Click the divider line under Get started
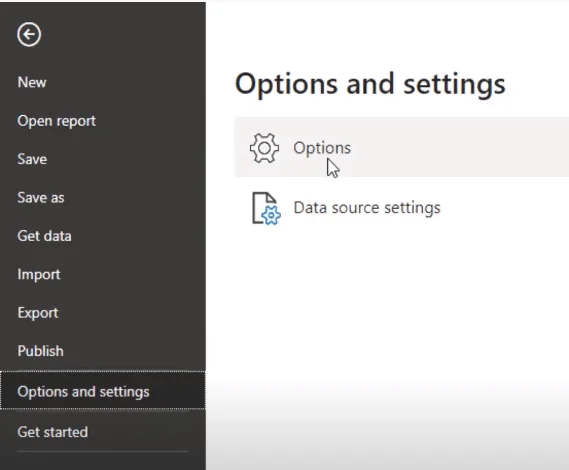Image resolution: width=569 pixels, height=470 pixels. (103, 451)
